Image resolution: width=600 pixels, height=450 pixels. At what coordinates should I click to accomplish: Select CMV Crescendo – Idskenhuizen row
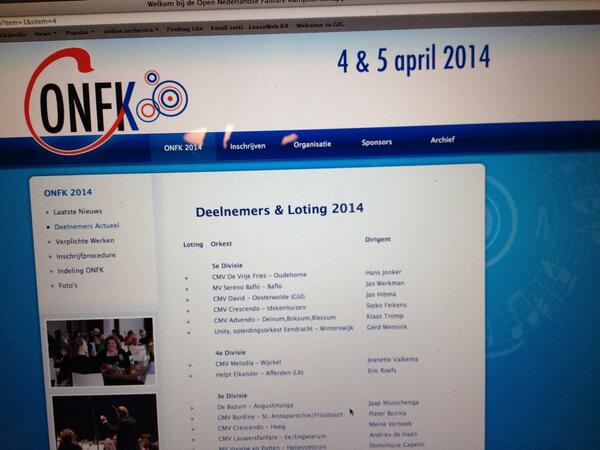tap(259, 308)
